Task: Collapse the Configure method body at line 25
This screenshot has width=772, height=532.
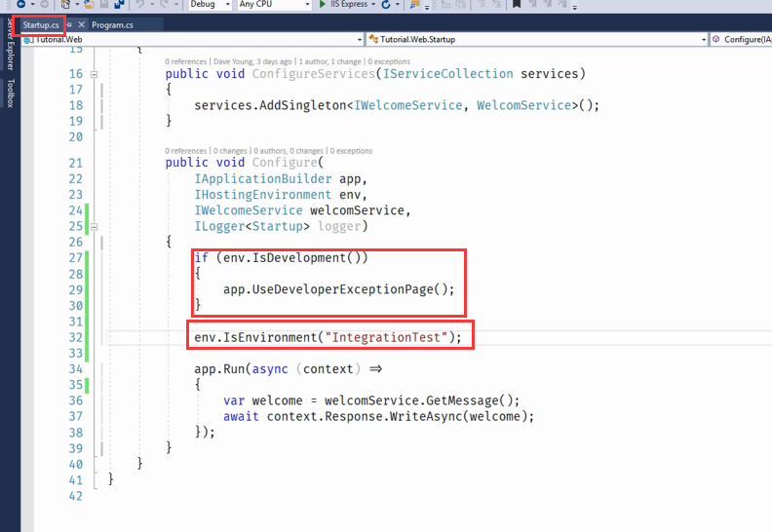Action: [x=94, y=226]
